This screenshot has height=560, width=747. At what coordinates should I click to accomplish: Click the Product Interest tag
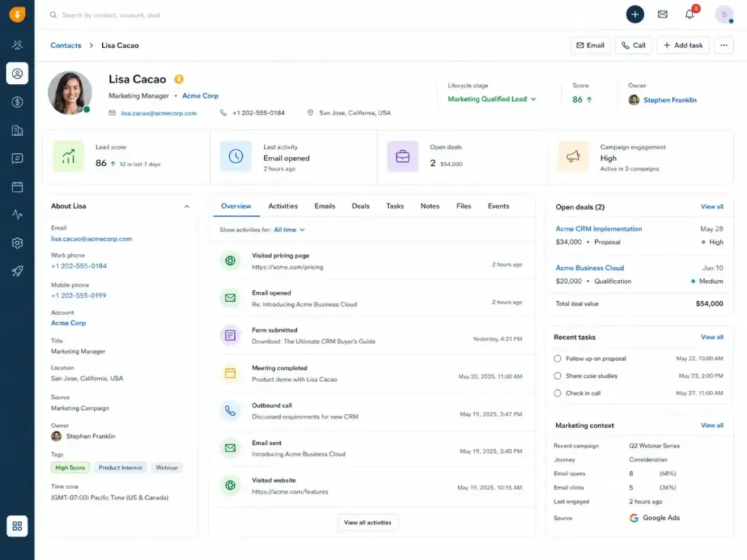(x=120, y=467)
